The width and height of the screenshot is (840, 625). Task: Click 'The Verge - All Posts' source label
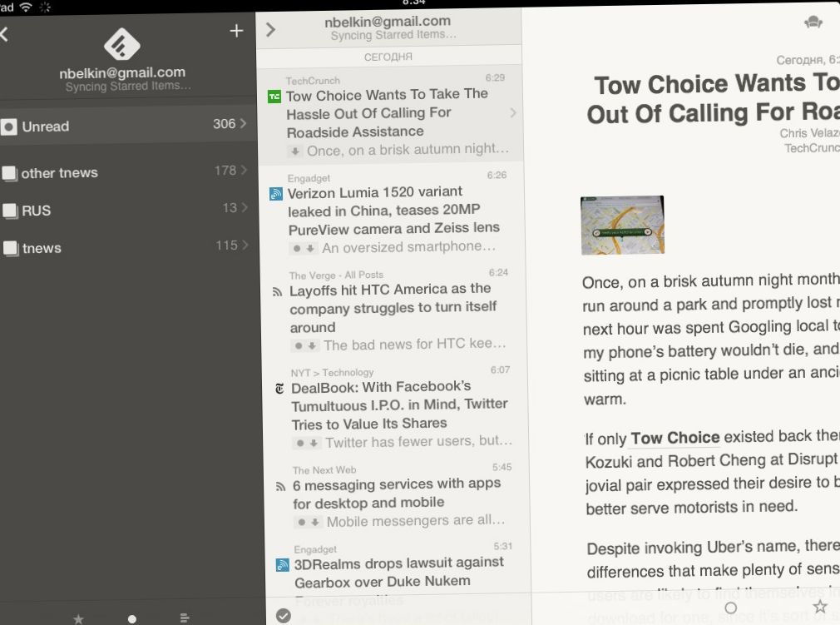[x=337, y=275]
